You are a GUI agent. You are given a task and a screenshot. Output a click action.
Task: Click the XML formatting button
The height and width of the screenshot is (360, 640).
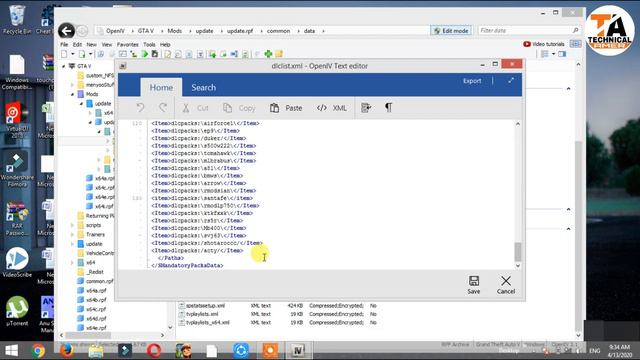(331, 108)
